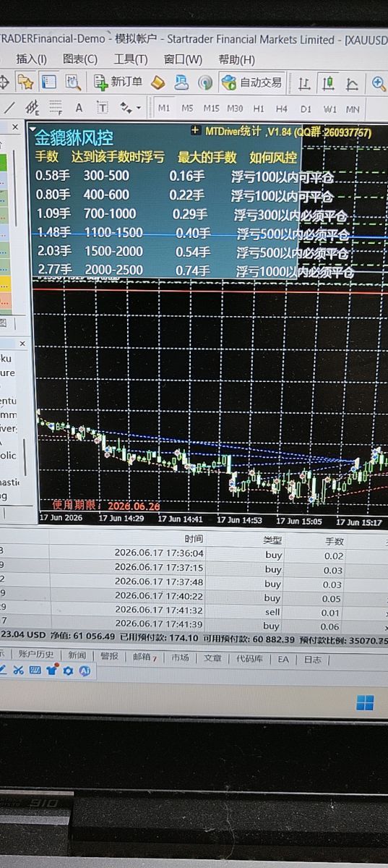Select the text A drawing tool
The width and height of the screenshot is (388, 868).
(x=79, y=108)
